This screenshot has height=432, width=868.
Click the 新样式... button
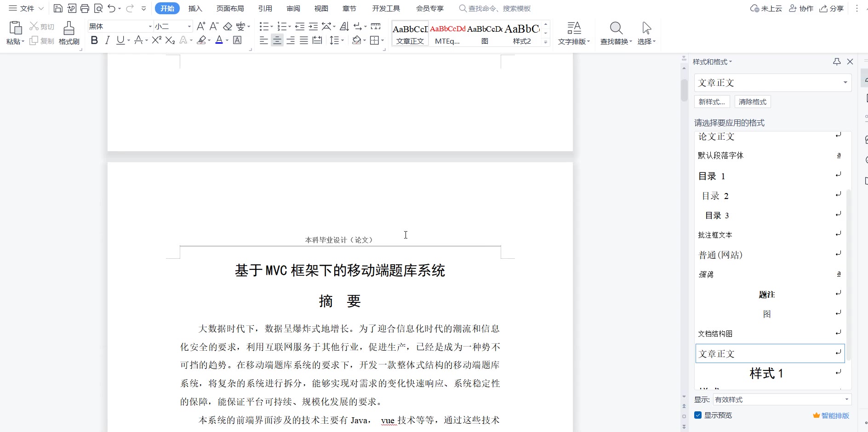pyautogui.click(x=712, y=102)
